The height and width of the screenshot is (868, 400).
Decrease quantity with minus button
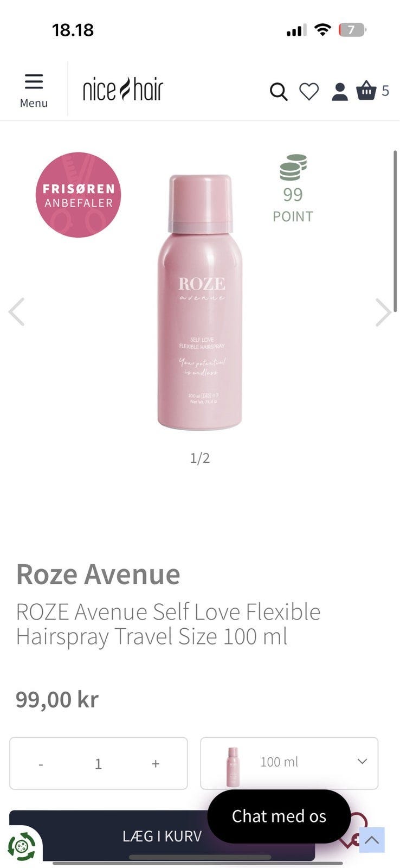pos(41,764)
